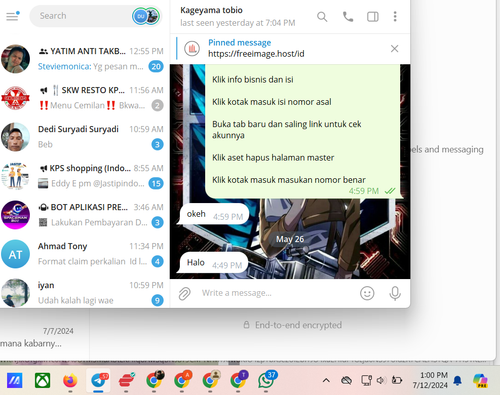Click the unread badge showing 15
Viewport: 500px width, 395px height.
(156, 183)
